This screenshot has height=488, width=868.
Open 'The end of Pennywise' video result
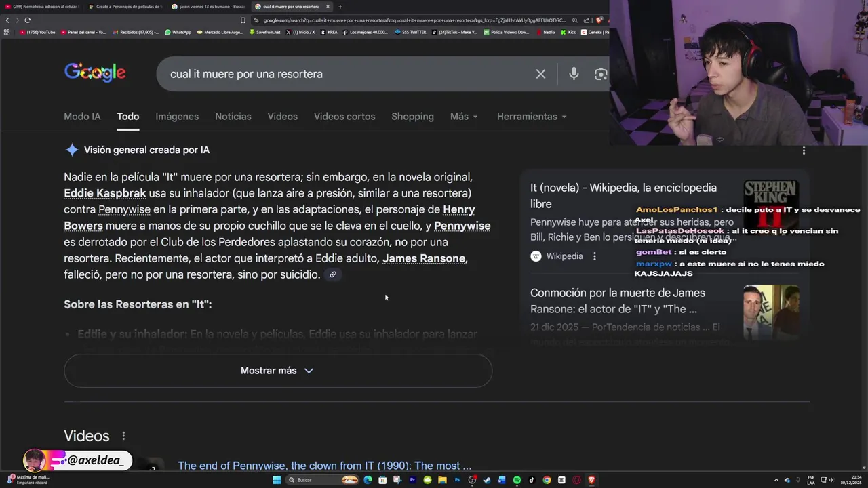pos(324,466)
